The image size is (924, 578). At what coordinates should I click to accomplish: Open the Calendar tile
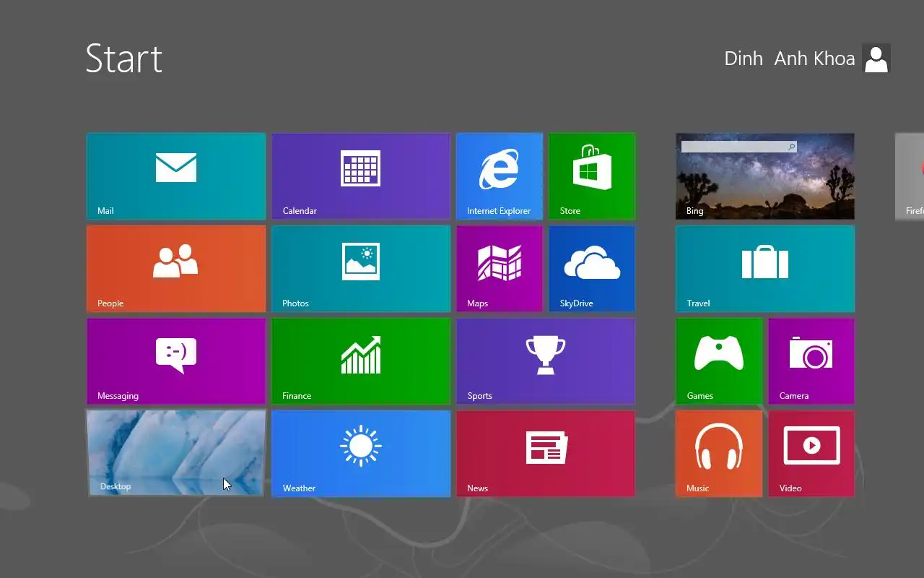(x=361, y=176)
